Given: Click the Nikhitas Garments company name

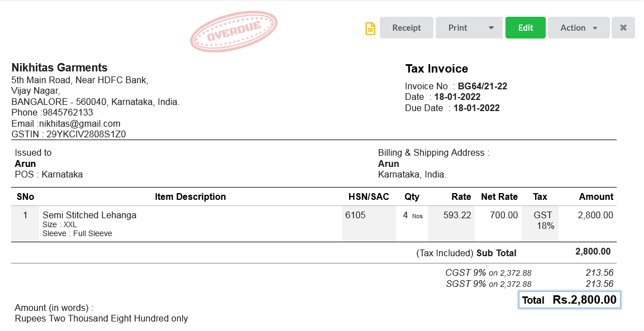Looking at the screenshot, I should 60,68.
